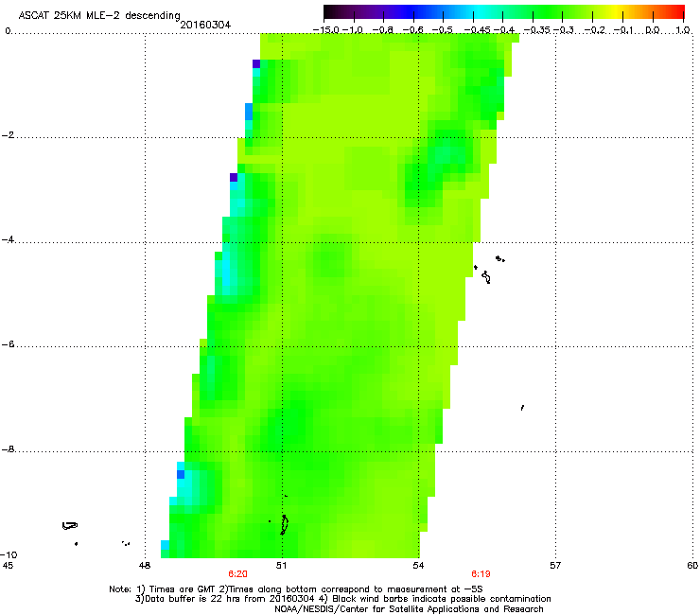Click the -0.4 color bar label
700x615 pixels.
pos(504,30)
